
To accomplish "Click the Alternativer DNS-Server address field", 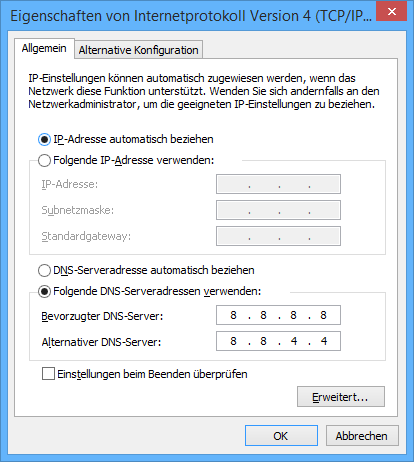I will (x=278, y=341).
